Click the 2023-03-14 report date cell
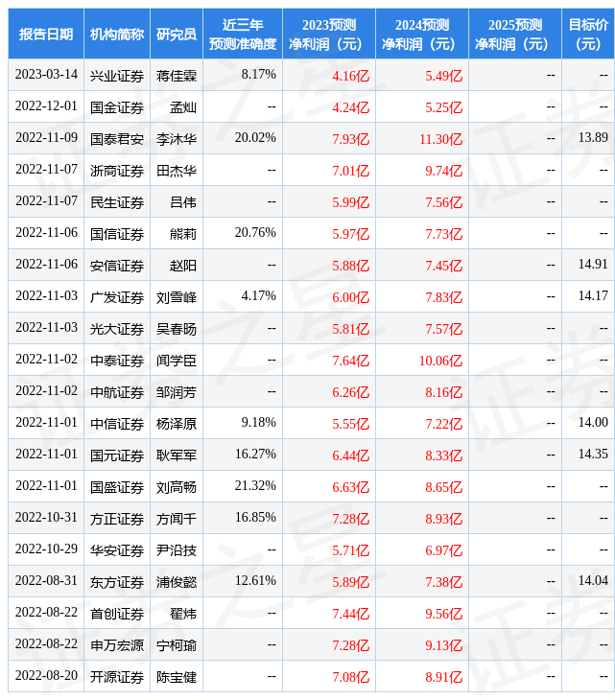The width and height of the screenshot is (615, 700). [46, 75]
